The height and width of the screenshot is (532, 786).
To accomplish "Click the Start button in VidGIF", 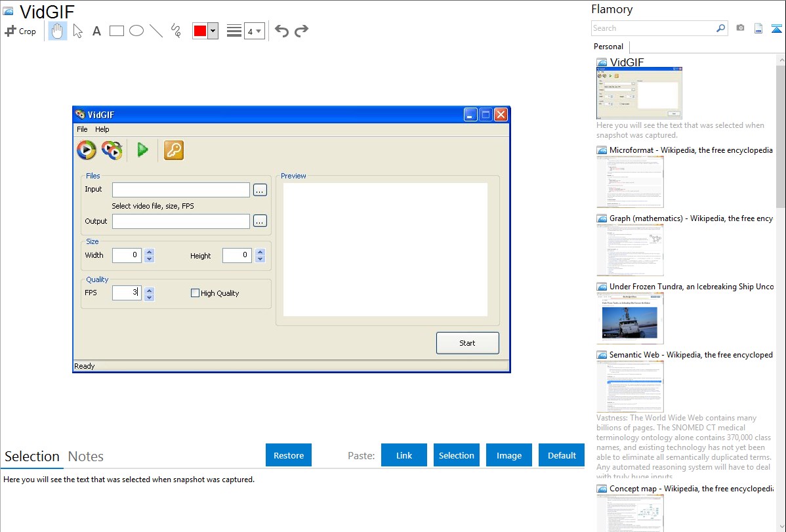I will click(467, 343).
